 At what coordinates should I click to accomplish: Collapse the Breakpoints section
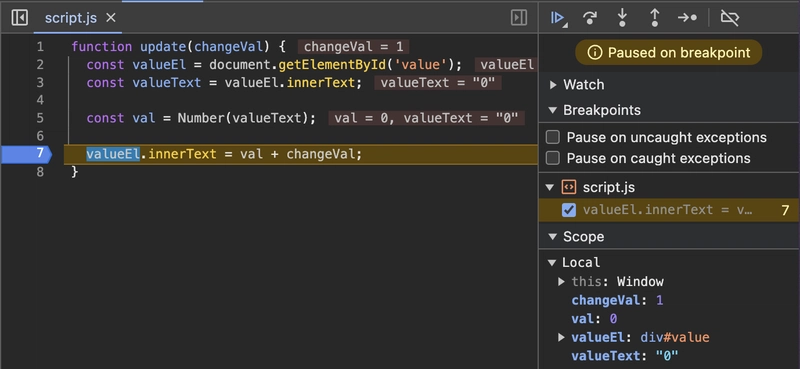(x=553, y=110)
